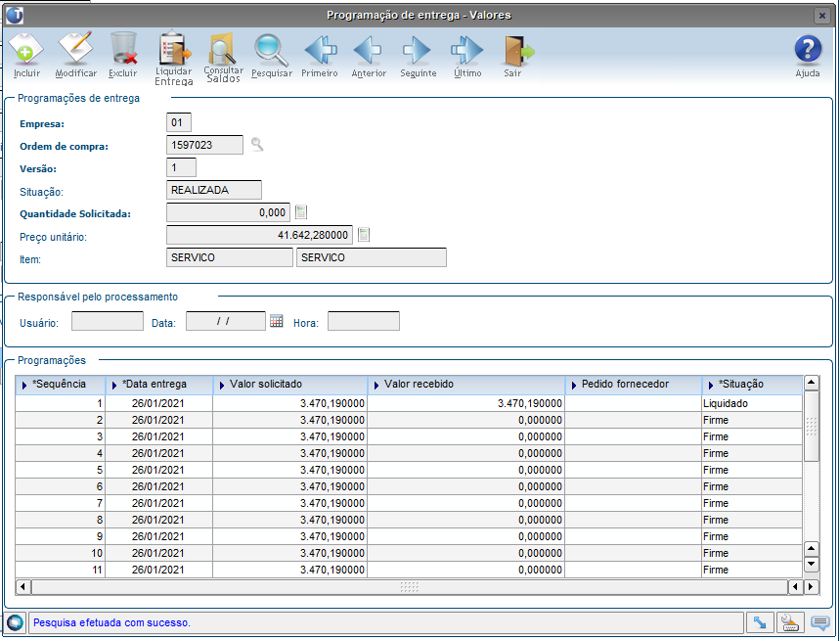Screen dimensions: 840x641
Task: Click the lookup magnifier beside Ordem de compra
Action: click(x=257, y=145)
